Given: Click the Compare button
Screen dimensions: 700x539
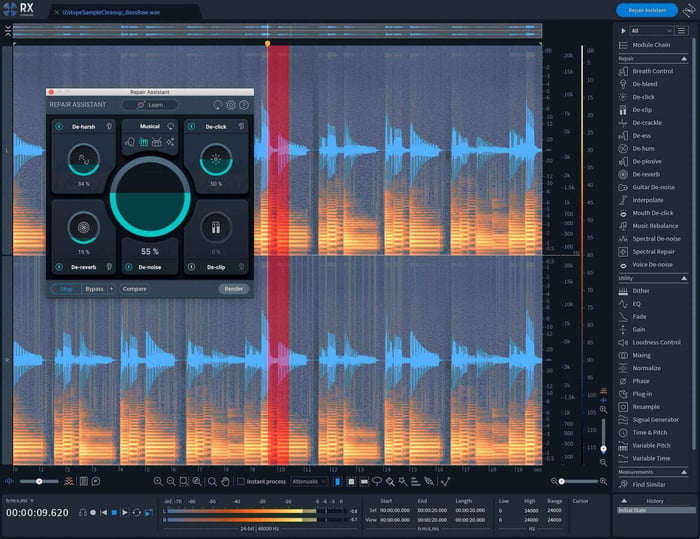Looking at the screenshot, I should pos(134,289).
